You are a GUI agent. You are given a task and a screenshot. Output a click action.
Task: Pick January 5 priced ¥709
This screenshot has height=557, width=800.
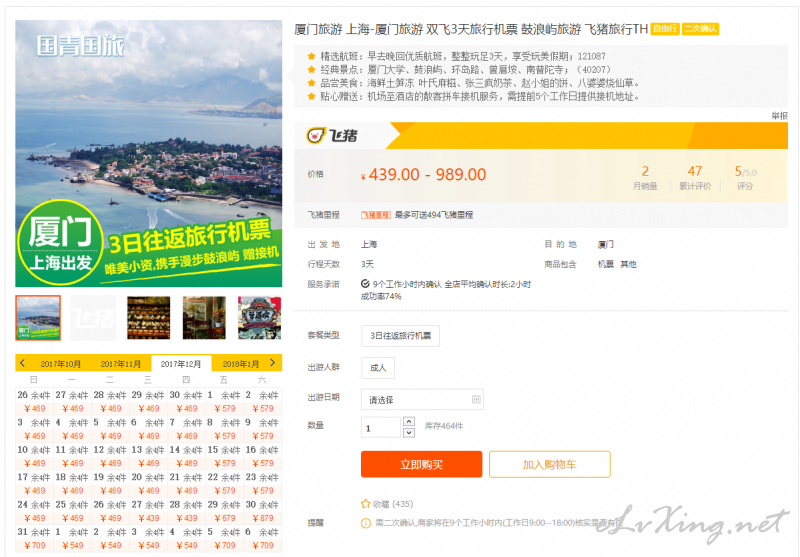[x=224, y=538]
